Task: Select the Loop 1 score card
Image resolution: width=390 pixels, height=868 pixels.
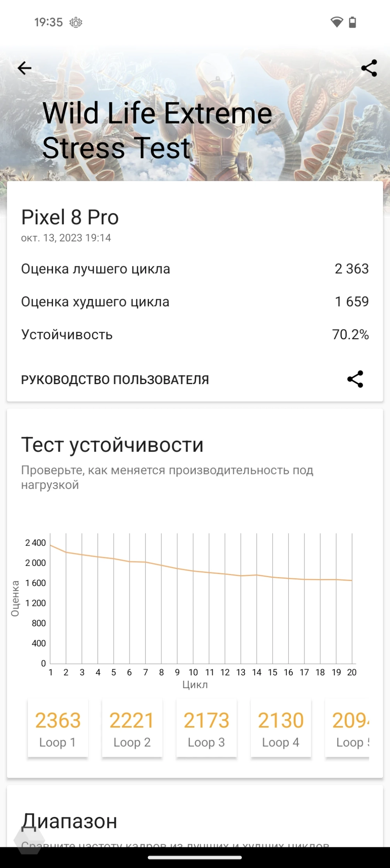Action: [58, 728]
